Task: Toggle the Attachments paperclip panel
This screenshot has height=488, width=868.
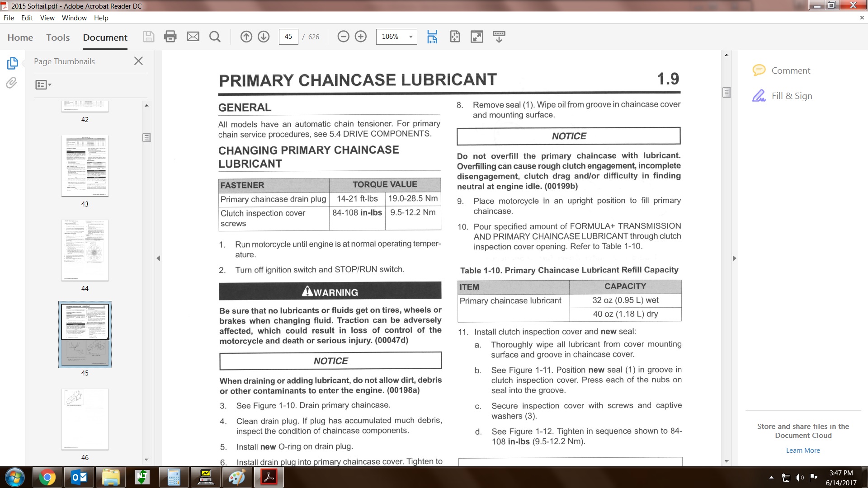Action: pyautogui.click(x=12, y=83)
